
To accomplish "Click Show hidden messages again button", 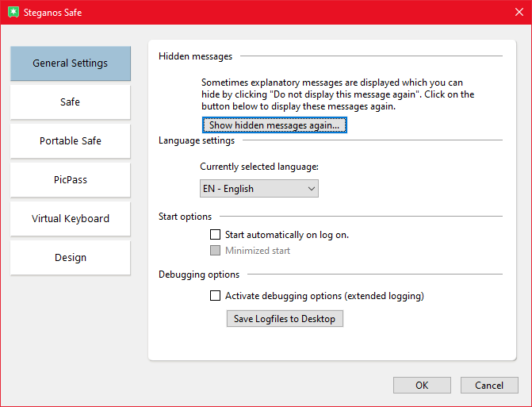I will (x=274, y=125).
